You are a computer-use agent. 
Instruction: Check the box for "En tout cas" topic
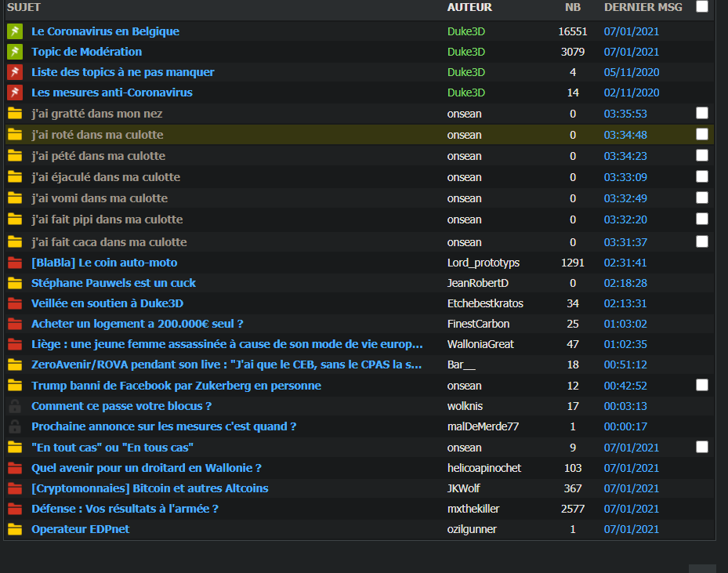click(x=702, y=447)
